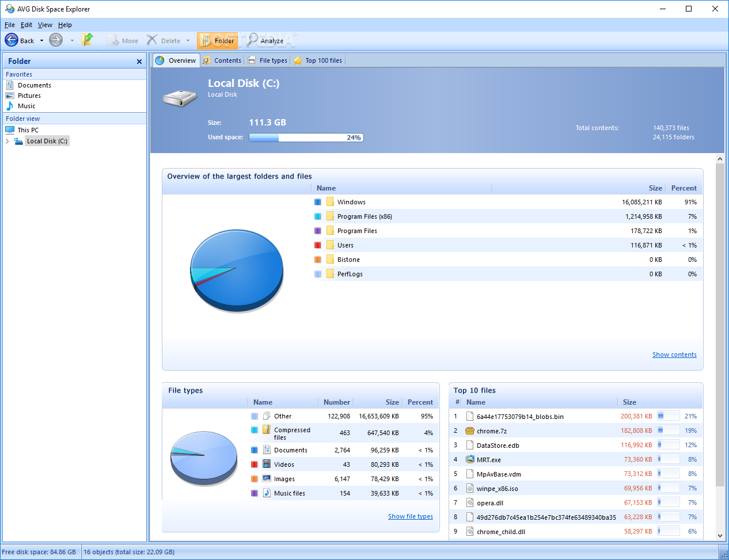Click the red Users color swatch
Viewport: 729px width, 560px height.
click(x=317, y=245)
